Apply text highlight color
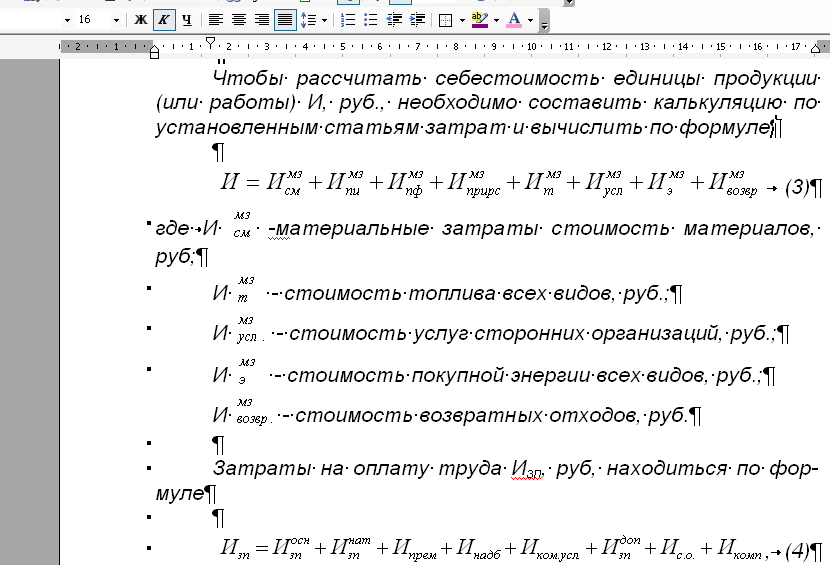This screenshot has height=565, width=830. point(480,20)
